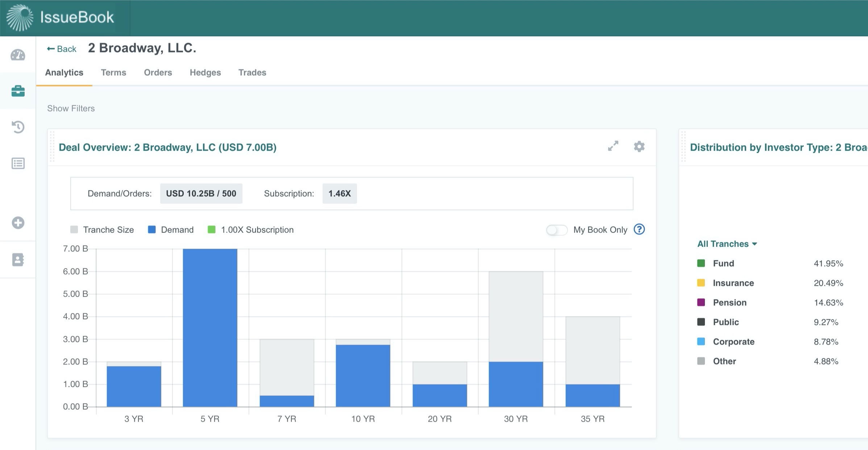Image resolution: width=868 pixels, height=450 pixels.
Task: Switch to the Orders tab
Action: click(158, 72)
